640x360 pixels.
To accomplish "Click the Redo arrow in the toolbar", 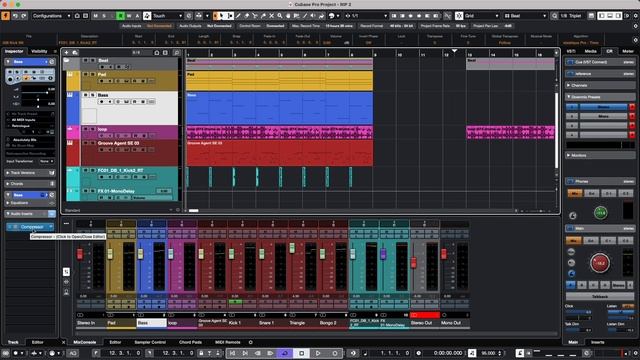I will 24,16.
